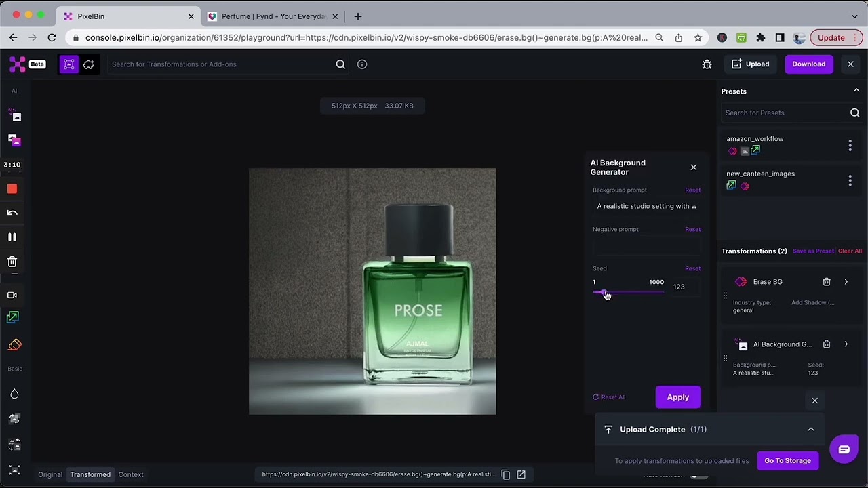Reload the browser page
868x488 pixels.
(x=52, y=38)
